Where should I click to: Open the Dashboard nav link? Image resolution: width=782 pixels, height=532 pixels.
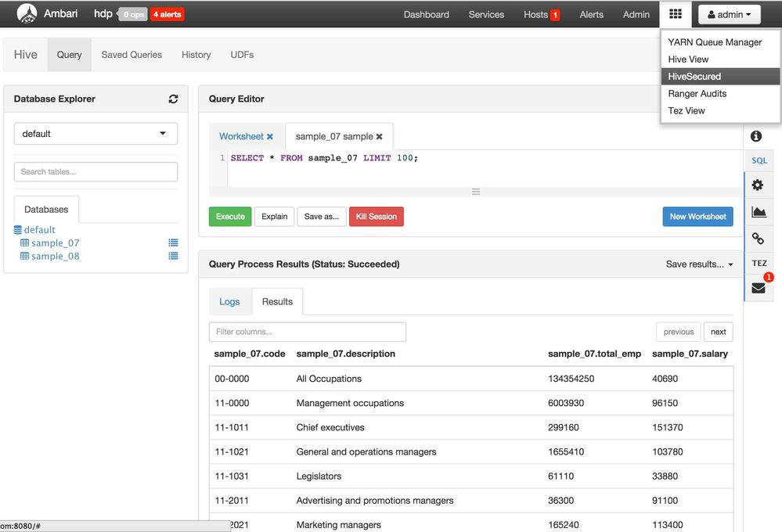point(427,15)
